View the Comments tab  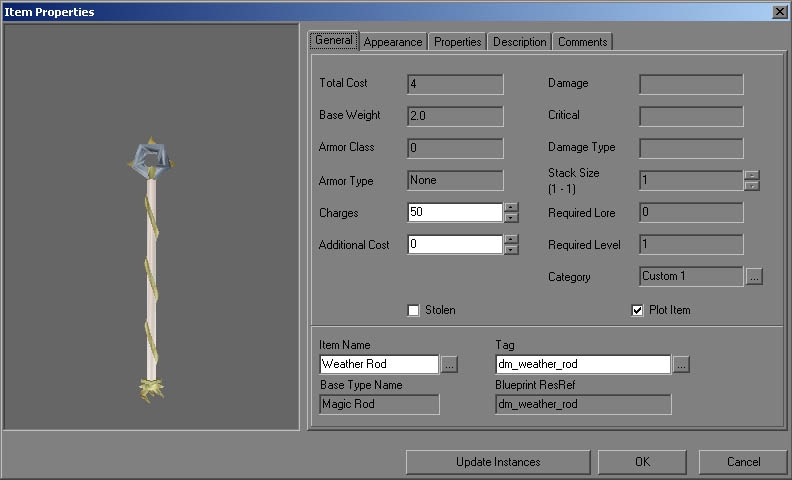click(x=582, y=42)
